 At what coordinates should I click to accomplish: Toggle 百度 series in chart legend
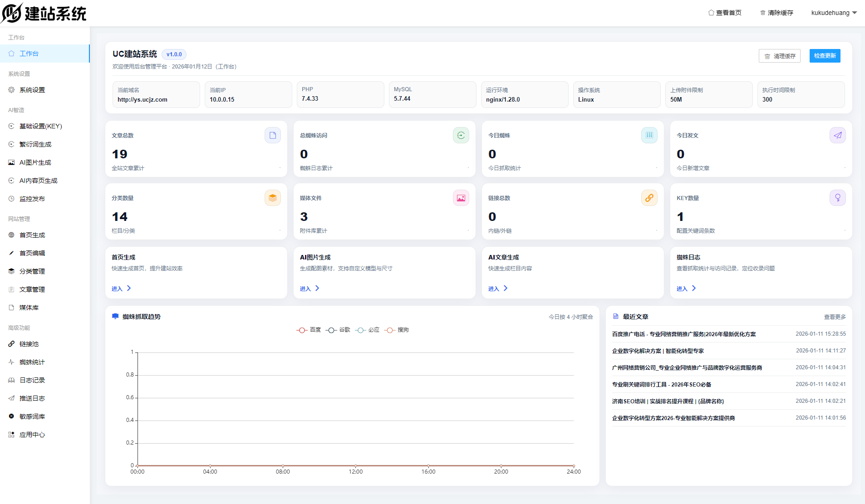tap(309, 330)
